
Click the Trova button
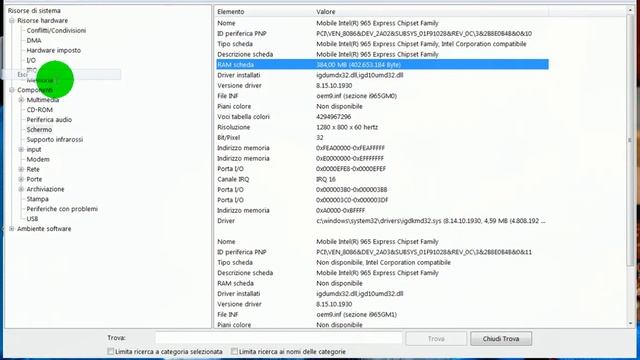click(436, 338)
